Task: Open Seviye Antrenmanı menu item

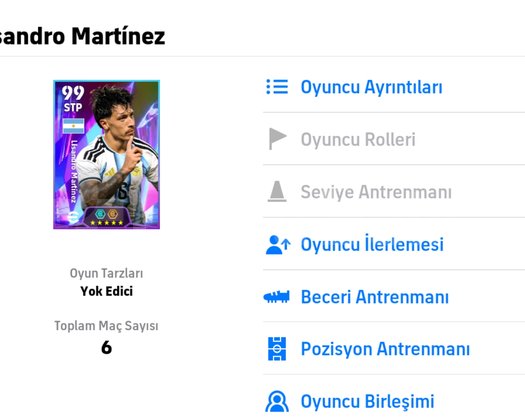Action: [x=376, y=192]
